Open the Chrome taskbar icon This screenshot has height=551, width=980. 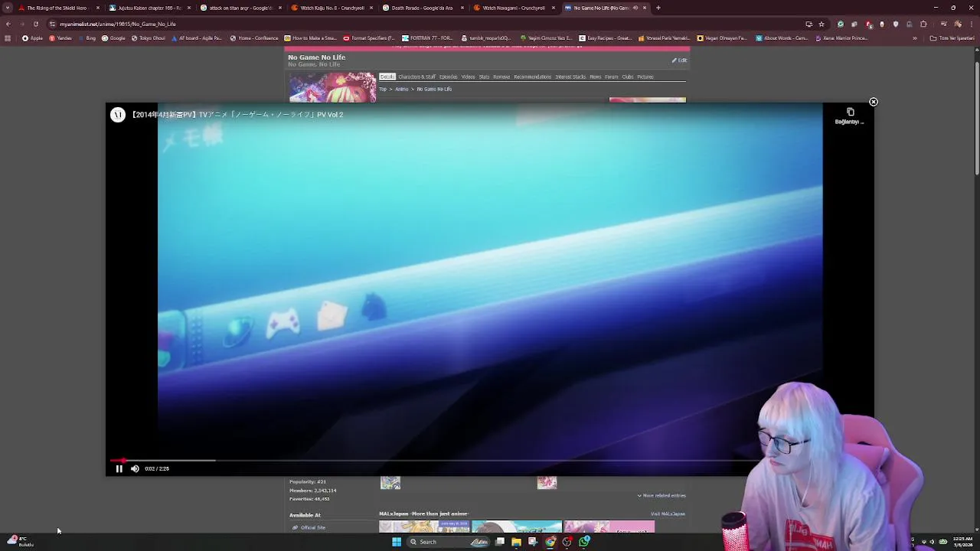pyautogui.click(x=550, y=542)
